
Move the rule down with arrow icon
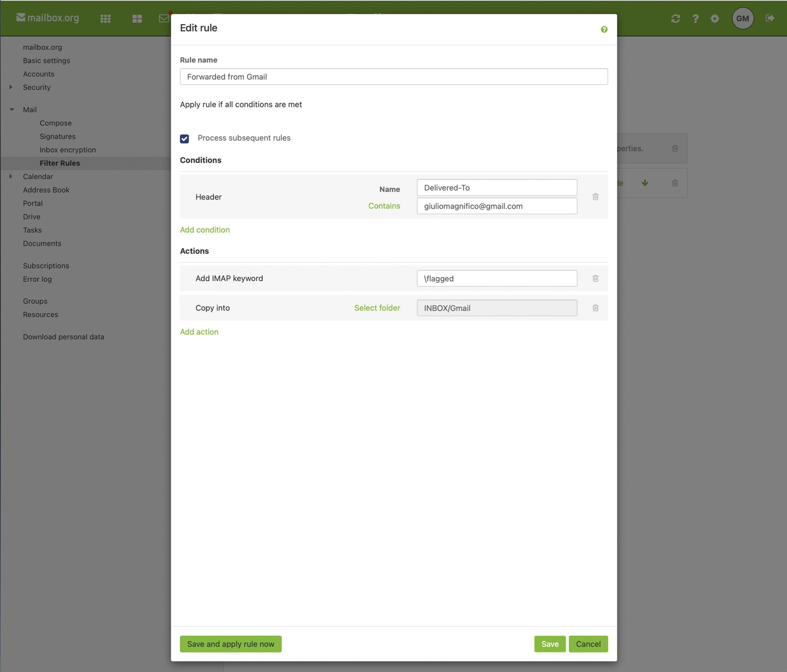[645, 183]
